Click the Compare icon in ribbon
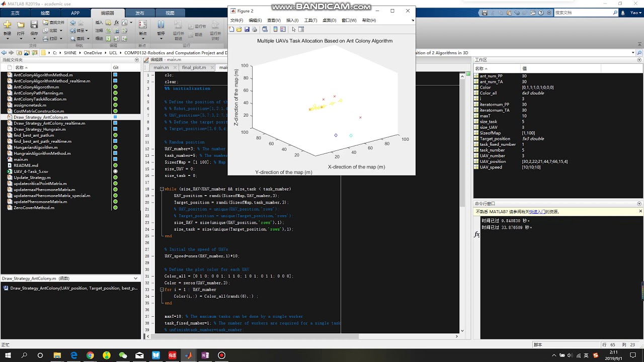Viewport: 644px width, 362px height. pyautogui.click(x=45, y=30)
